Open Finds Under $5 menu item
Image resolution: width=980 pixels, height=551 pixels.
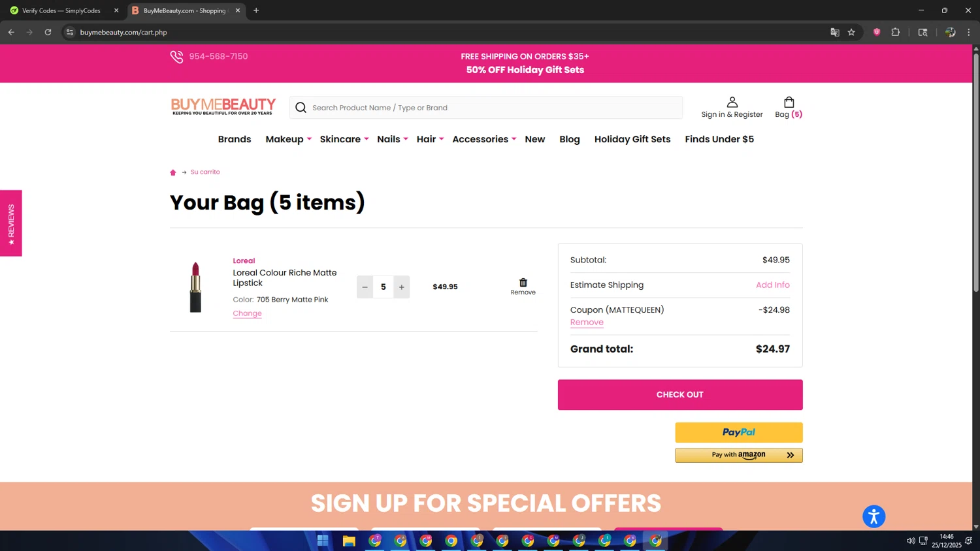[719, 139]
